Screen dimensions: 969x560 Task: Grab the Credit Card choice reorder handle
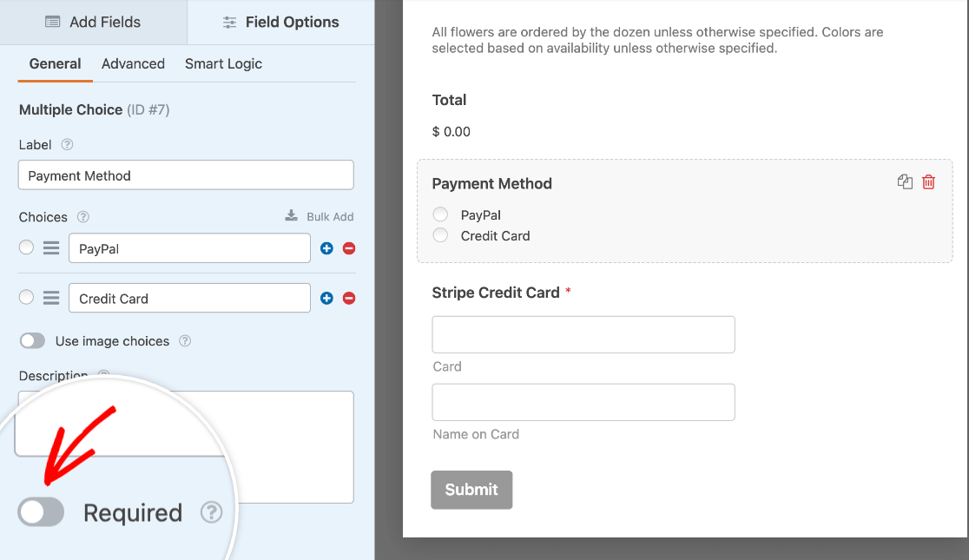tap(51, 298)
